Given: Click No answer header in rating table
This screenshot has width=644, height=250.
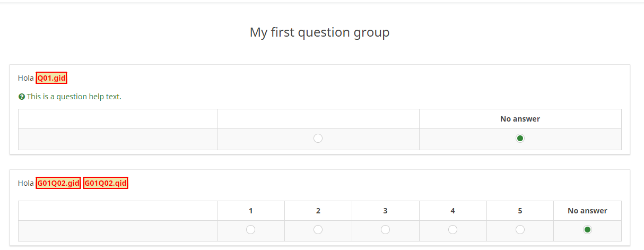Looking at the screenshot, I should point(587,211).
